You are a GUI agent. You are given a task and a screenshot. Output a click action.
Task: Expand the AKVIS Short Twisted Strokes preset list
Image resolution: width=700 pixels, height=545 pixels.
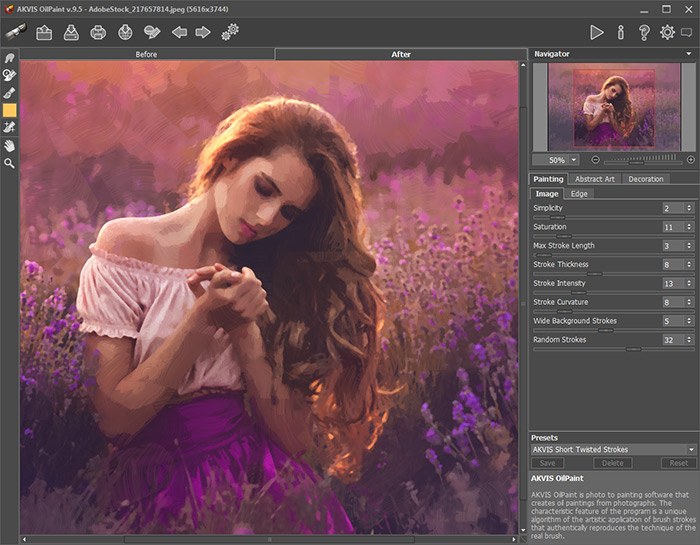pyautogui.click(x=690, y=450)
